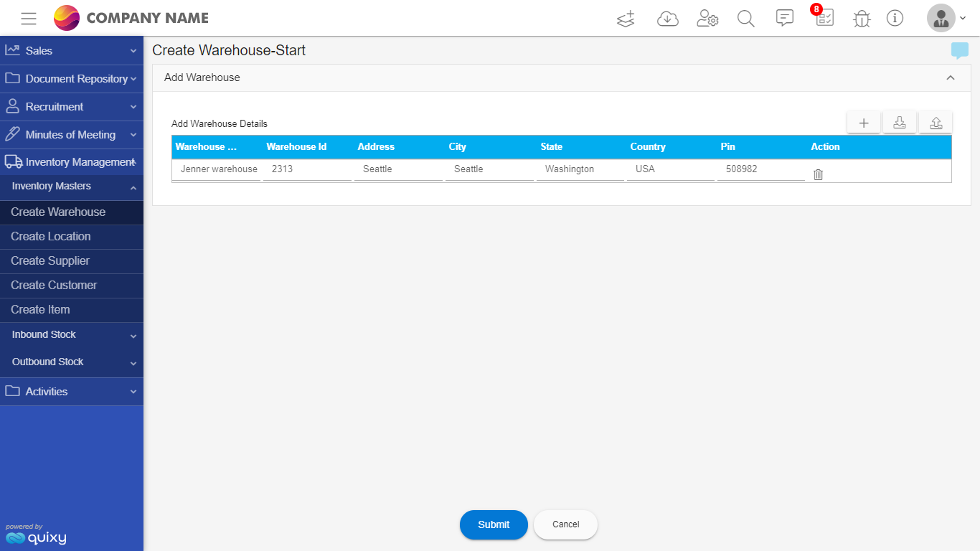
Task: Open the task list with 8 notifications
Action: click(824, 17)
